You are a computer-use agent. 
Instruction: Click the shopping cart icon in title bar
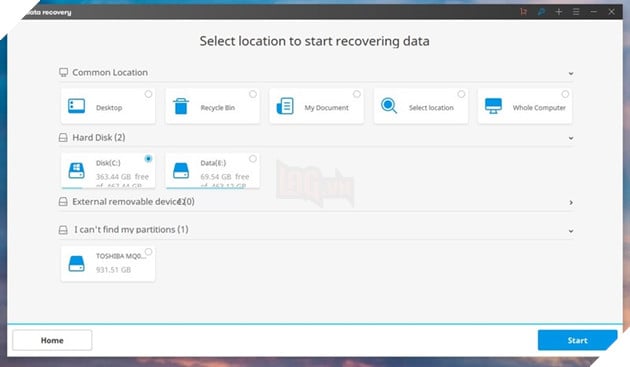[523, 12]
